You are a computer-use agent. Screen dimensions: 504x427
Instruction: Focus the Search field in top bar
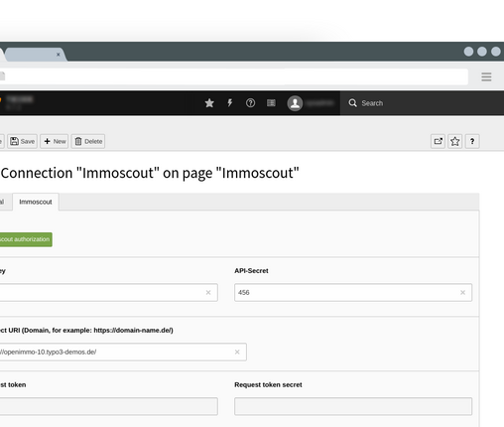click(422, 103)
